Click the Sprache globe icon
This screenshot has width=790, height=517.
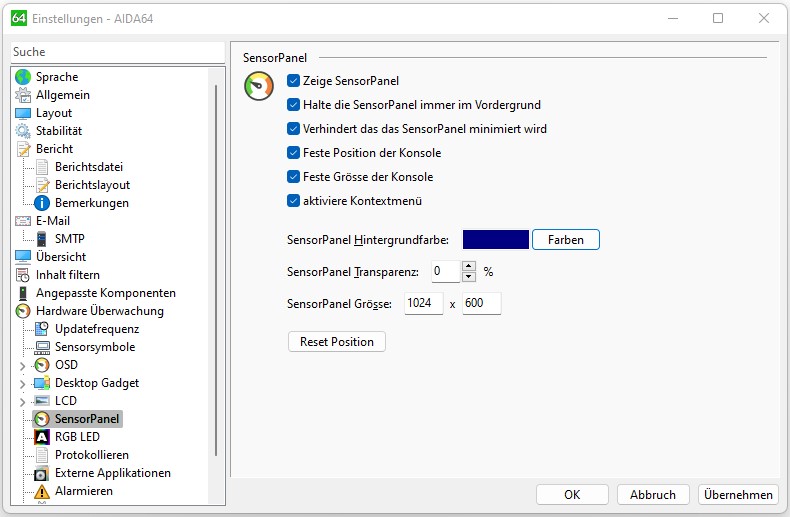23,77
